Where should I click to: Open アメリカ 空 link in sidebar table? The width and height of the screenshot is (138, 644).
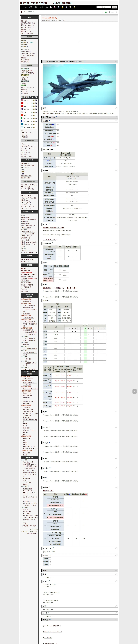point(32,100)
